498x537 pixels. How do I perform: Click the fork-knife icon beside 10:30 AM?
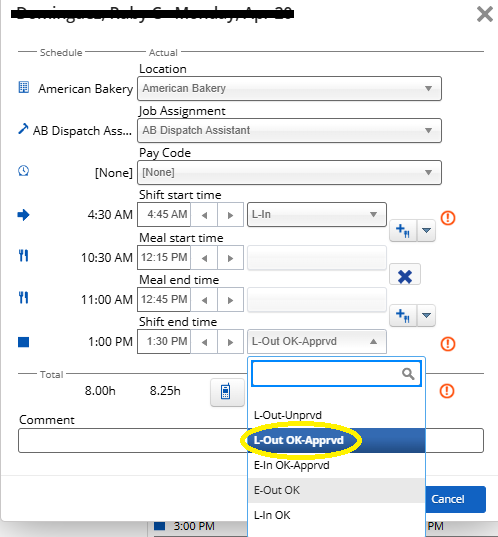(x=23, y=256)
